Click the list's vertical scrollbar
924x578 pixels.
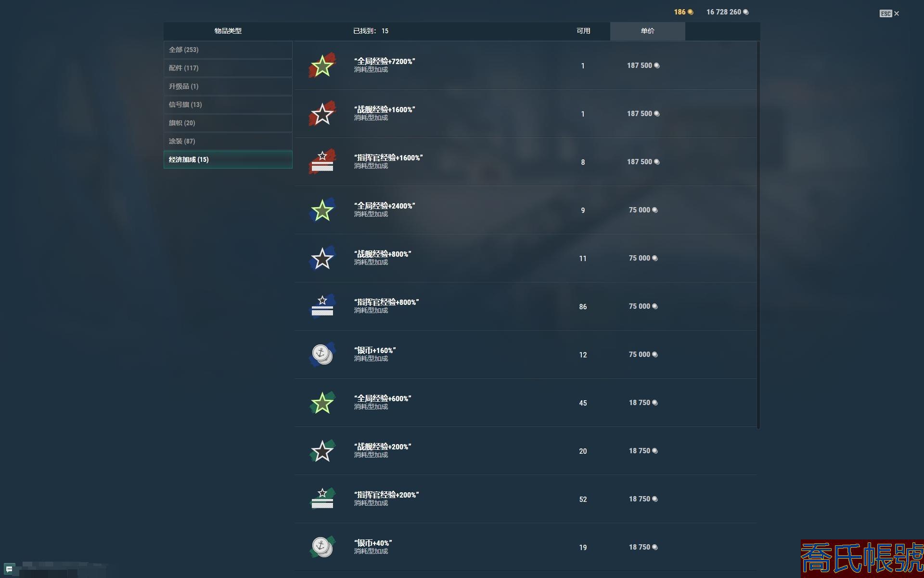tap(758, 235)
